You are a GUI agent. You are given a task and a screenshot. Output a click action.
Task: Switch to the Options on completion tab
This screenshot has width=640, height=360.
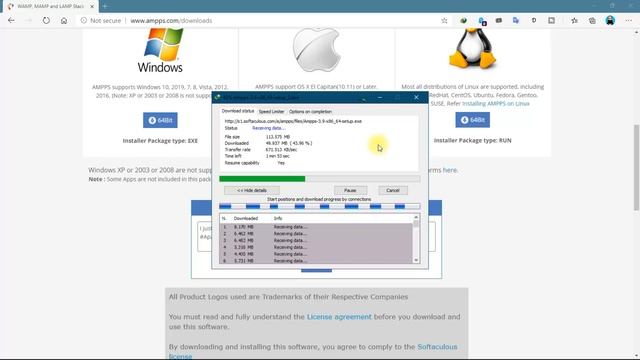(310, 111)
